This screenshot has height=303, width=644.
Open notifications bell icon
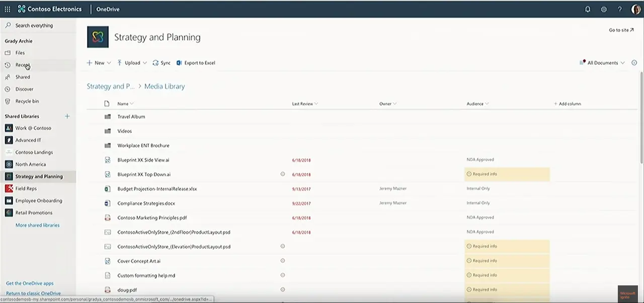click(x=588, y=9)
